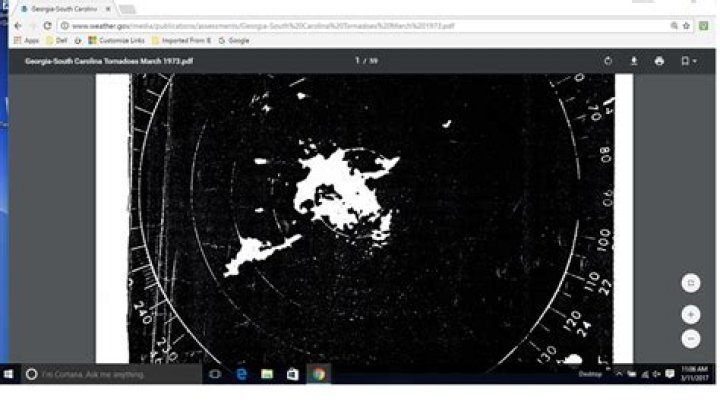
Task: Open the Windows Start menu
Action: pyautogui.click(x=9, y=374)
